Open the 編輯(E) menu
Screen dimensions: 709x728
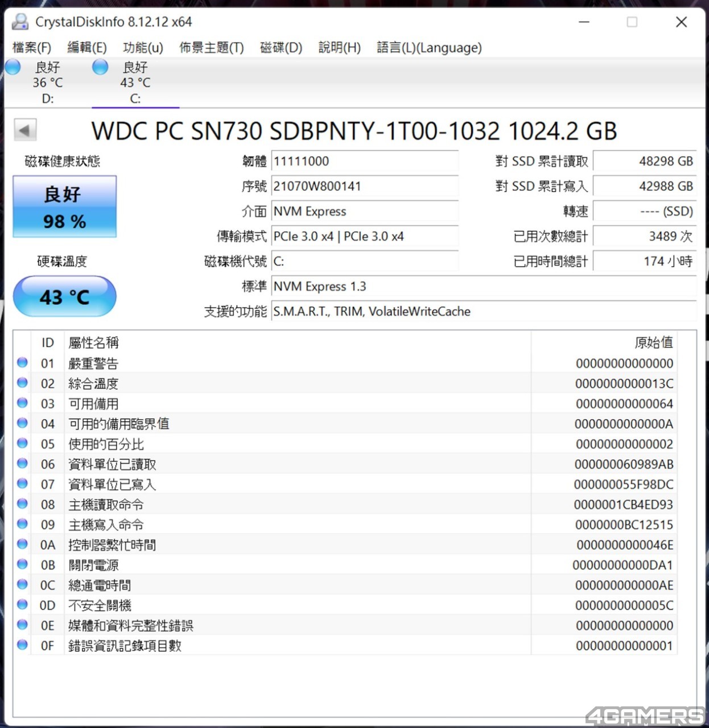click(x=87, y=48)
